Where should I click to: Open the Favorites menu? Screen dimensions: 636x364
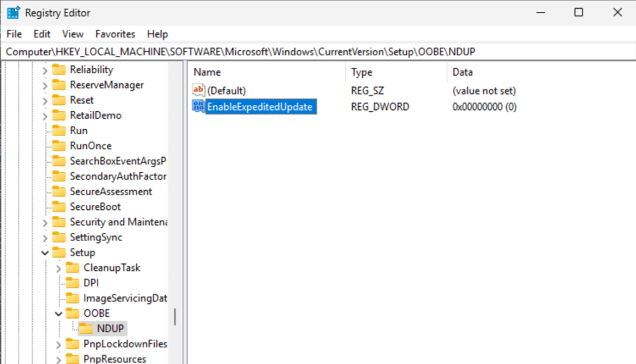(x=115, y=34)
